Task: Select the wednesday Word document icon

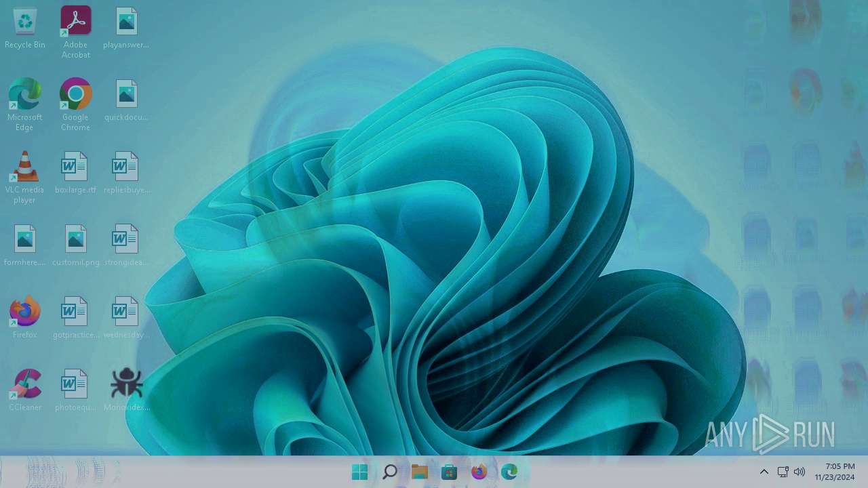Action: coord(126,318)
